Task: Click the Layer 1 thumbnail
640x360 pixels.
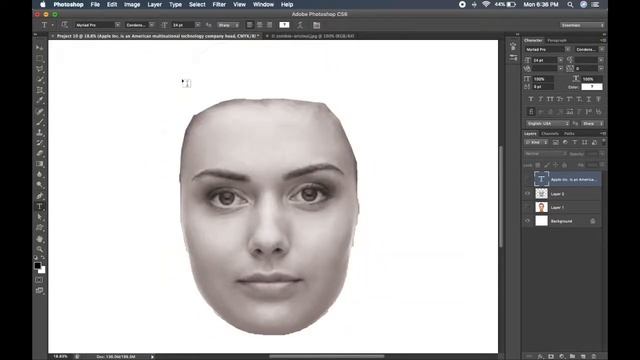Action: (x=541, y=207)
